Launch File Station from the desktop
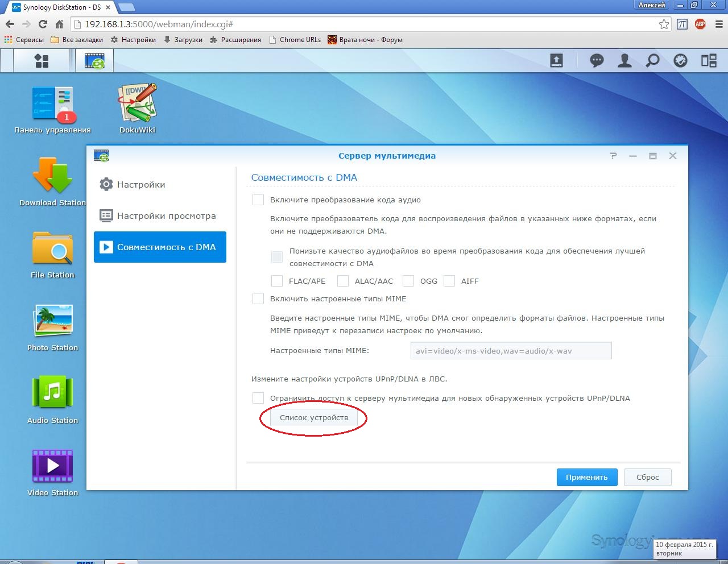 click(52, 249)
